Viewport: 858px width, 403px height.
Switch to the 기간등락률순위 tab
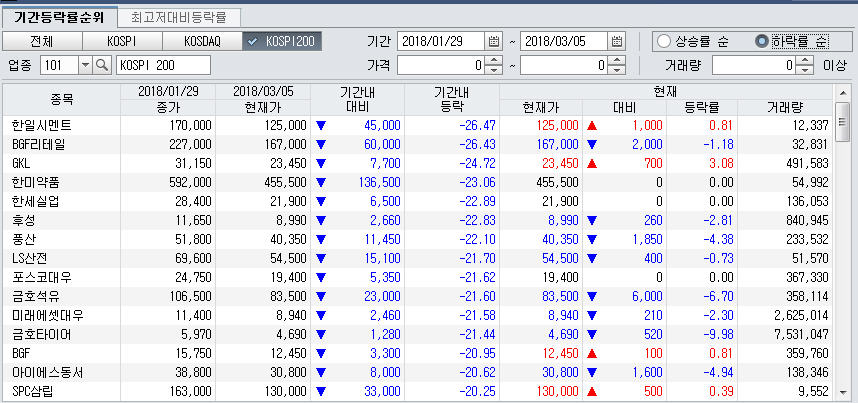click(x=59, y=18)
